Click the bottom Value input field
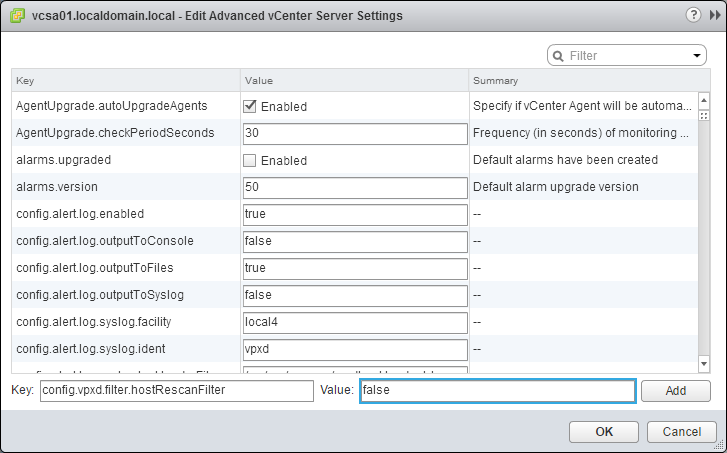727x453 pixels. click(497, 390)
